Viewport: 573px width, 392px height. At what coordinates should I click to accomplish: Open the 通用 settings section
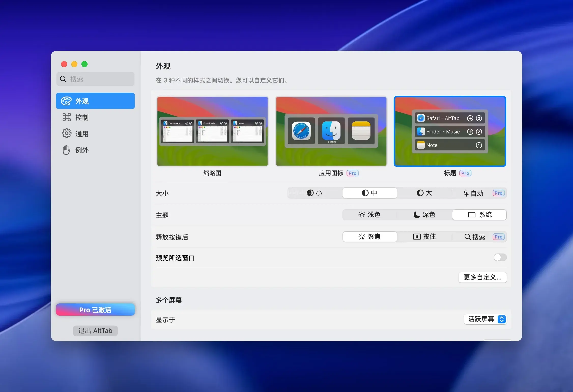(95, 134)
